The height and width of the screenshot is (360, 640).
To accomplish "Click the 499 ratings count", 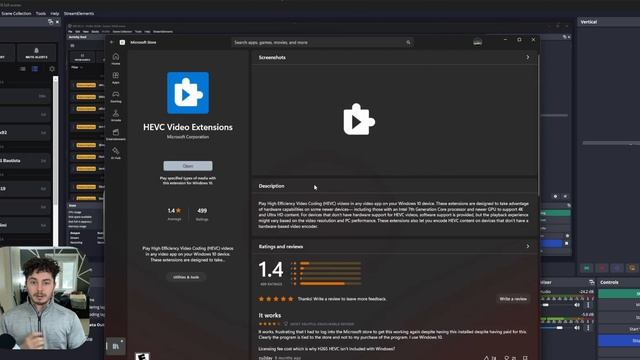I will (x=202, y=211).
